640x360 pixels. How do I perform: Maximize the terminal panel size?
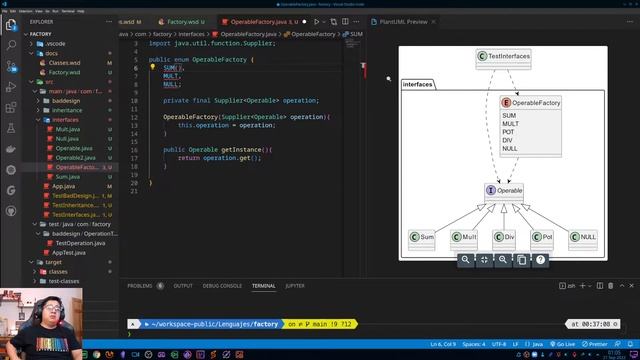point(622,286)
